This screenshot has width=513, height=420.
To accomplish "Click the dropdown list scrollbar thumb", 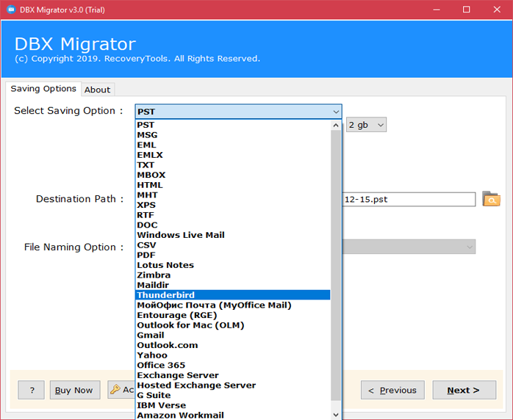I will coord(336,265).
